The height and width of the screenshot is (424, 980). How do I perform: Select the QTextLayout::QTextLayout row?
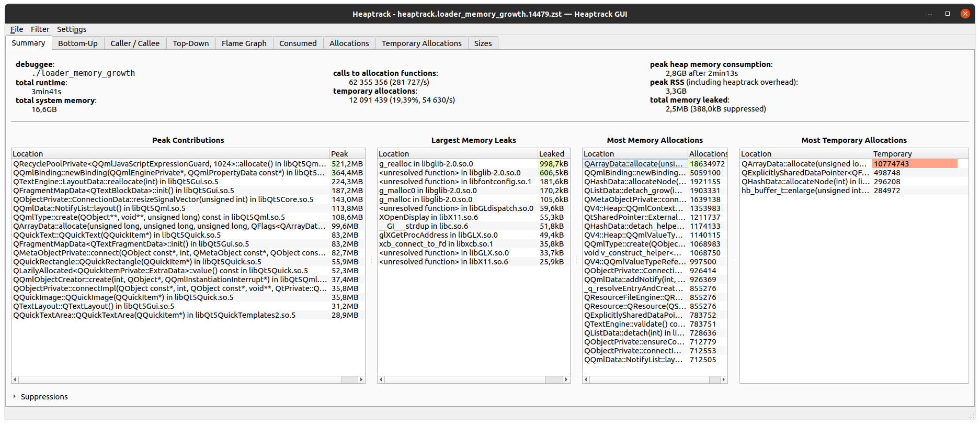point(188,306)
